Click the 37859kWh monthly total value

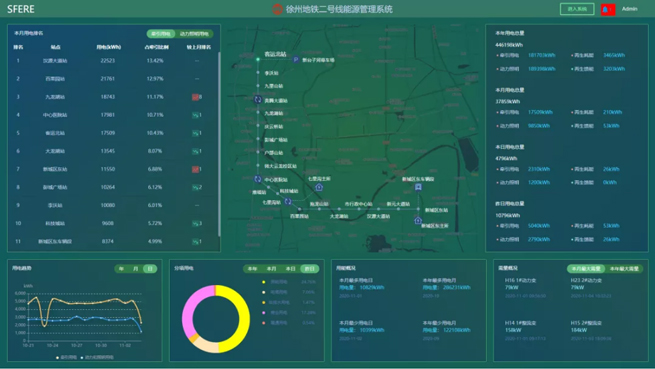pyautogui.click(x=508, y=101)
